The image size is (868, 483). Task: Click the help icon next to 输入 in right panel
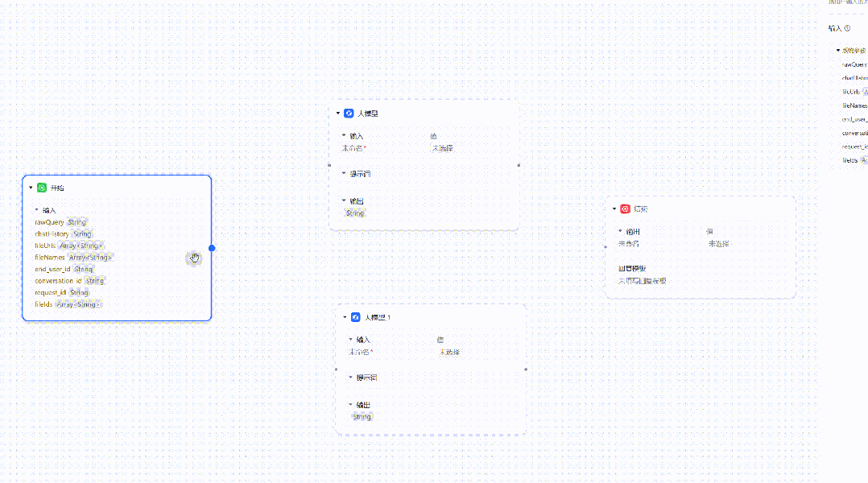tap(847, 28)
